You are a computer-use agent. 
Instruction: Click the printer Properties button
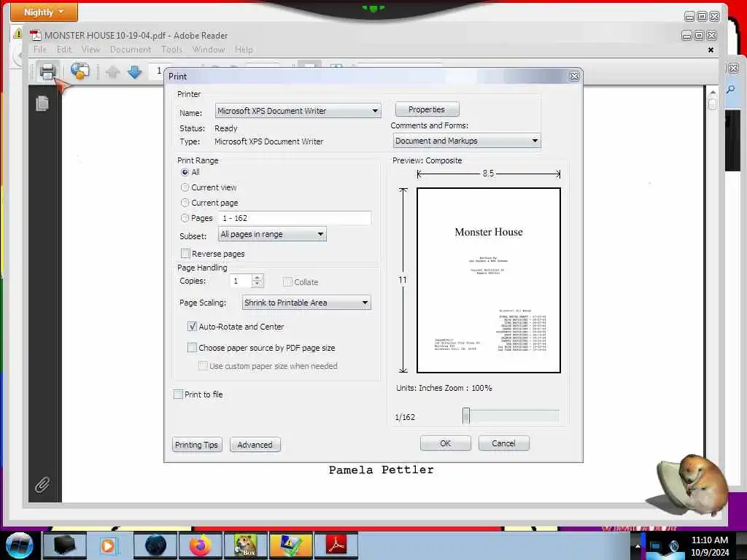coord(427,109)
